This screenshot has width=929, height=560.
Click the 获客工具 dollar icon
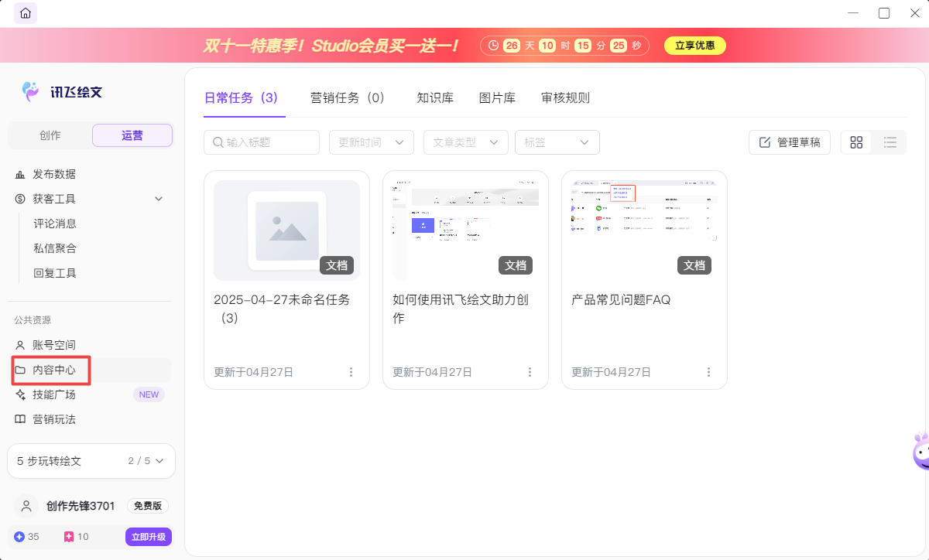point(20,199)
